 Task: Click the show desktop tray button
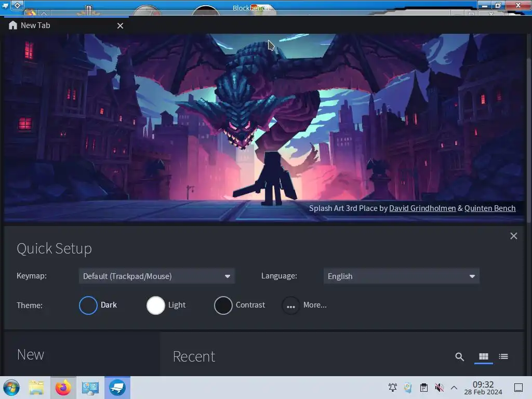(x=518, y=388)
